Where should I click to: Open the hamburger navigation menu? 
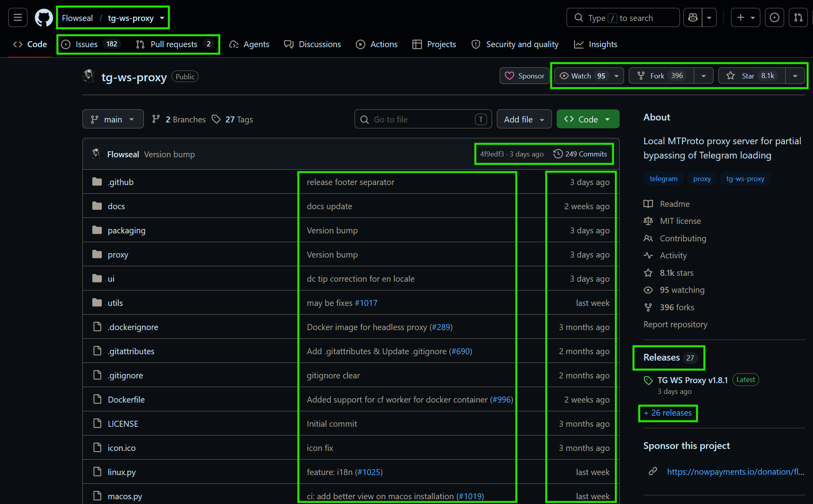pyautogui.click(x=18, y=18)
